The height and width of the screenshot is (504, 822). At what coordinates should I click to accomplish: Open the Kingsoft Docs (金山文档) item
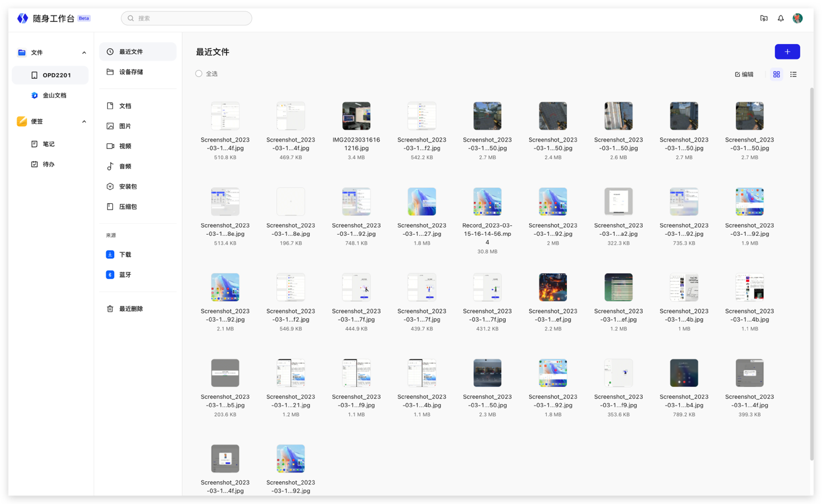[54, 95]
